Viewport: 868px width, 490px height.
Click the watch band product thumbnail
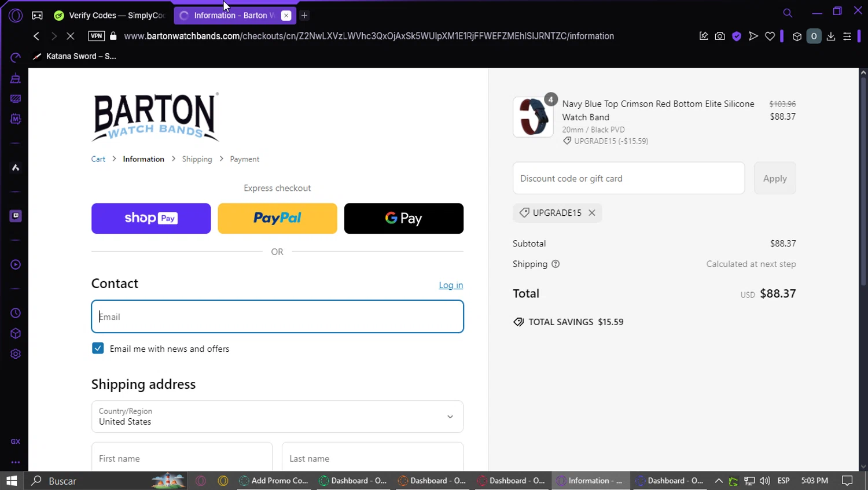point(533,117)
